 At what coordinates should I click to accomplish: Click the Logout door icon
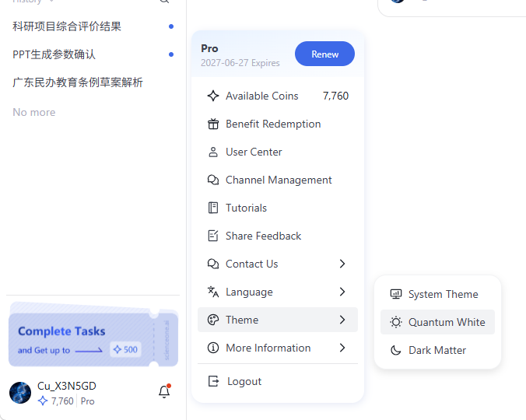[214, 381]
